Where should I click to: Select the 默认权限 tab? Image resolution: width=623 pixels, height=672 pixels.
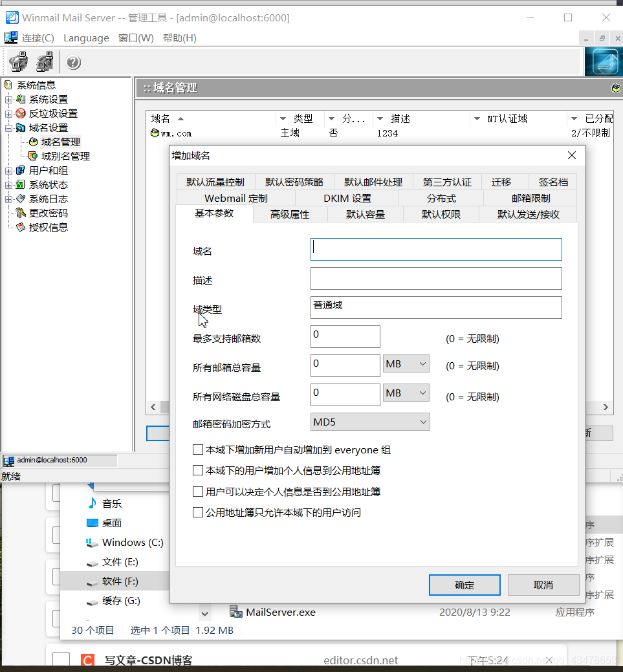441,214
